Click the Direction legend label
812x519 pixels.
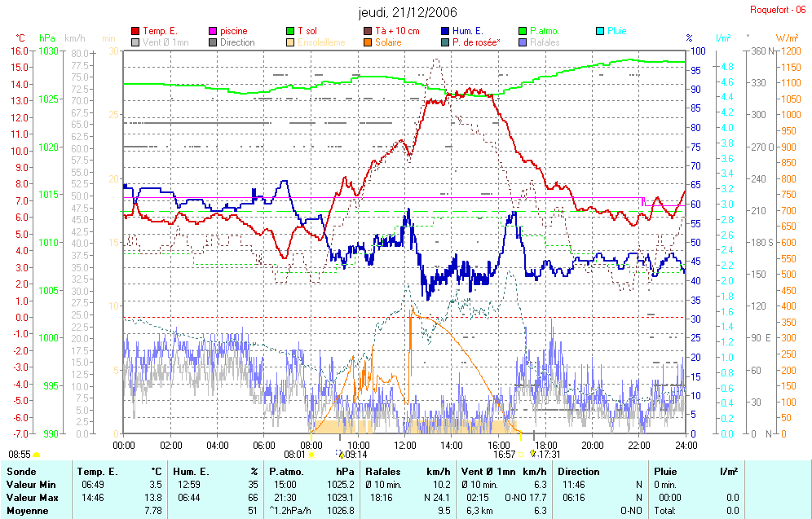coord(237,42)
